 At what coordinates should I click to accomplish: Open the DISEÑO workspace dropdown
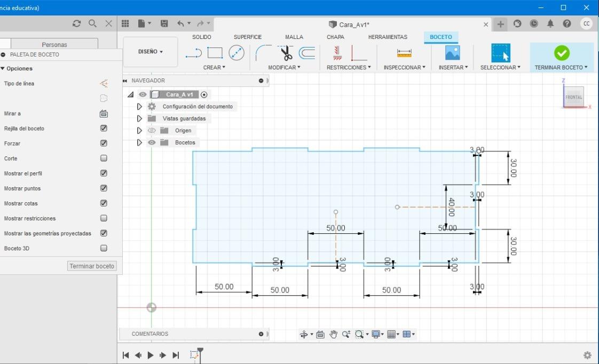pos(151,52)
